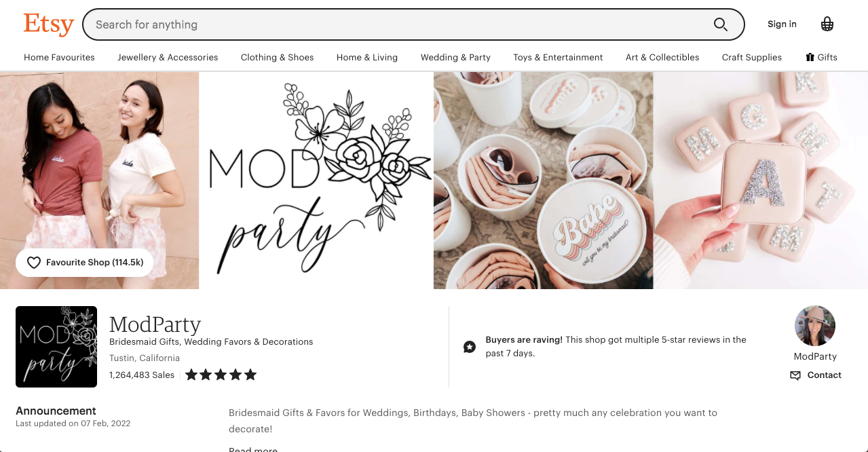Expand the announcement with Read more
868x452 pixels.
[x=253, y=449]
